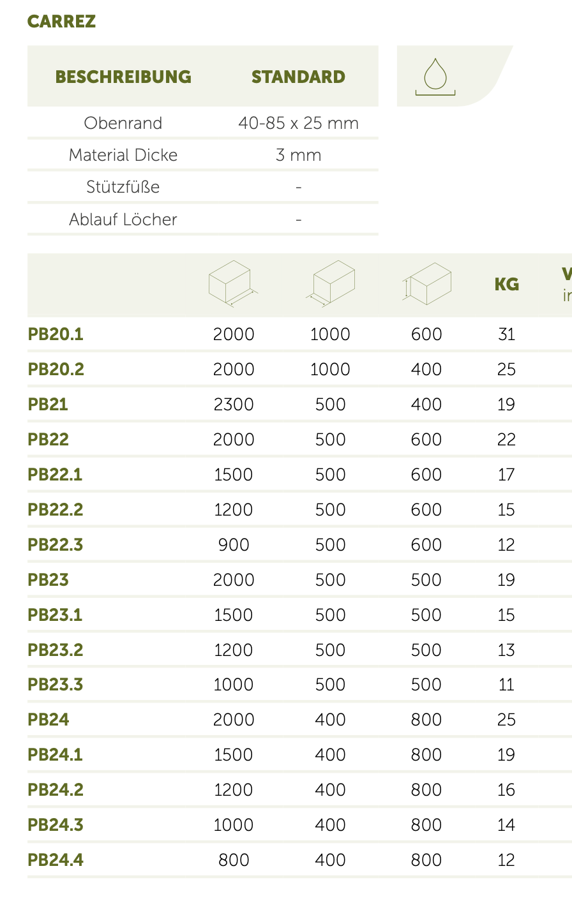Viewport: 572px width, 924px height.
Task: Select product code PB20.2
Action: pyautogui.click(x=56, y=369)
